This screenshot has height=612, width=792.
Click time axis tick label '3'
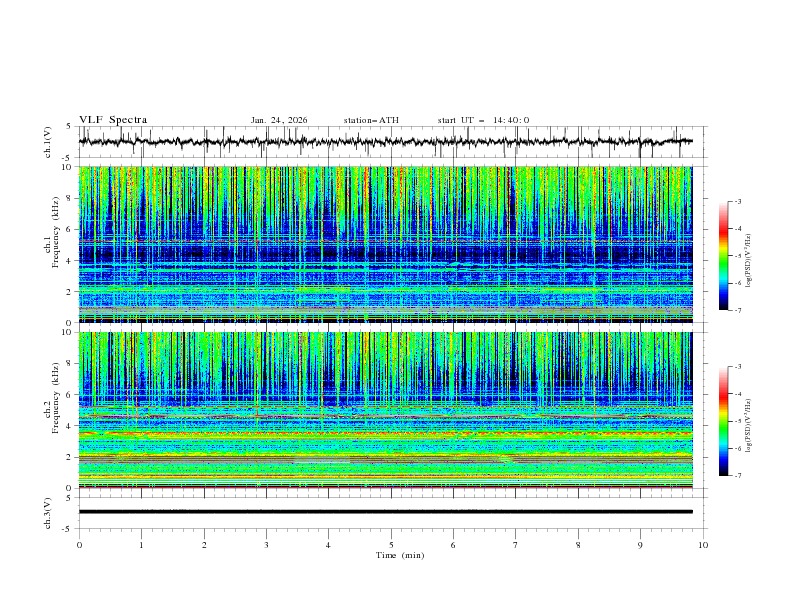[x=266, y=545]
